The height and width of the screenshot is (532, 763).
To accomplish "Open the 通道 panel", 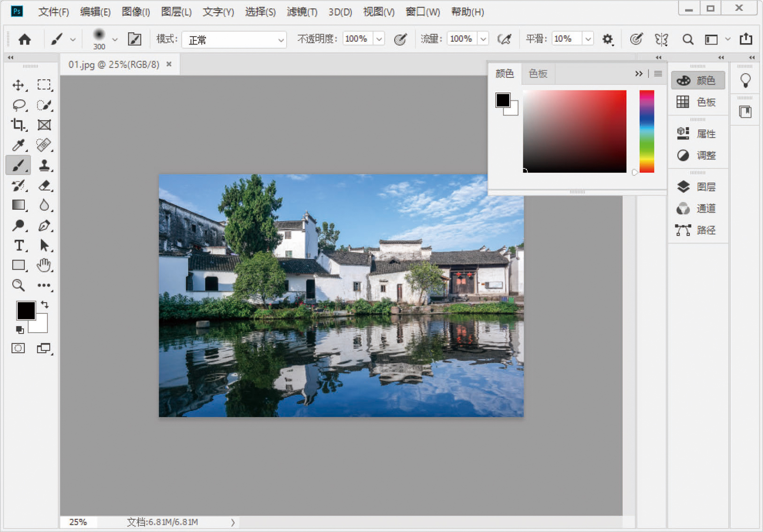I will click(x=697, y=208).
